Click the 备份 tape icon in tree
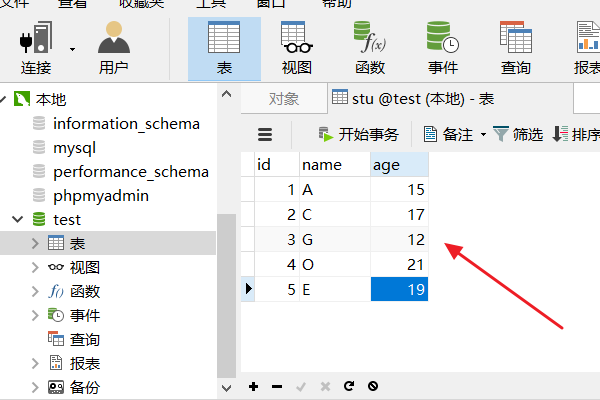 (56, 387)
